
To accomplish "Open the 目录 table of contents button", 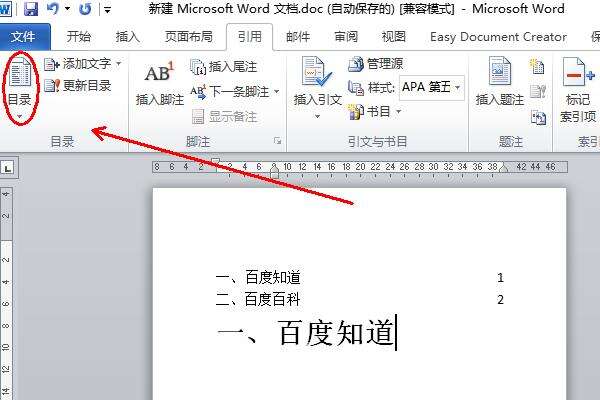I will click(19, 87).
